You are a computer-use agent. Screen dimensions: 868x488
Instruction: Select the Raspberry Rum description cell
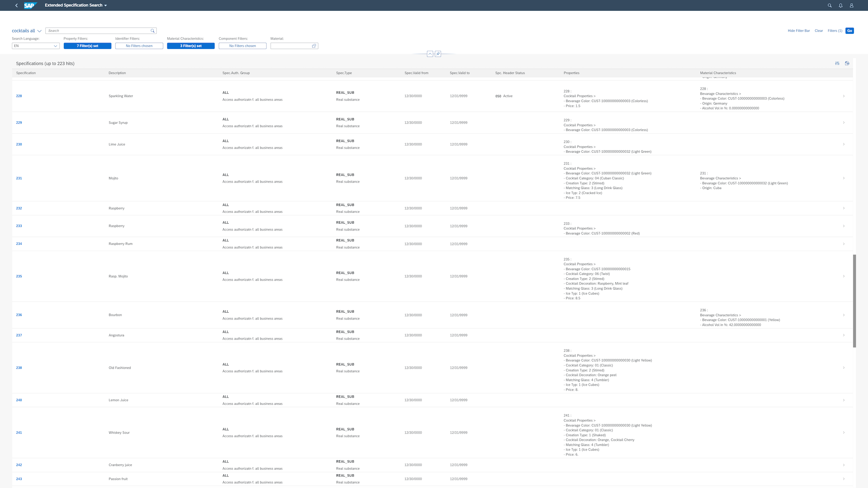(x=120, y=244)
